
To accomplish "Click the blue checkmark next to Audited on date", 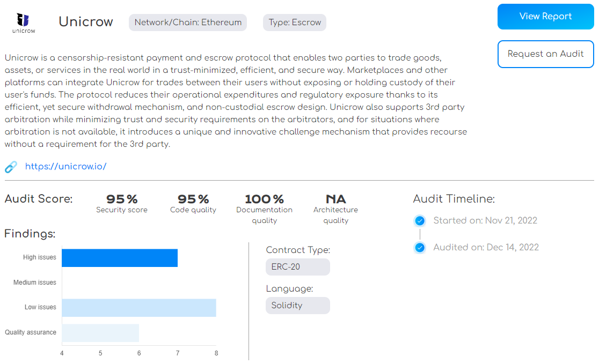I will tap(420, 247).
